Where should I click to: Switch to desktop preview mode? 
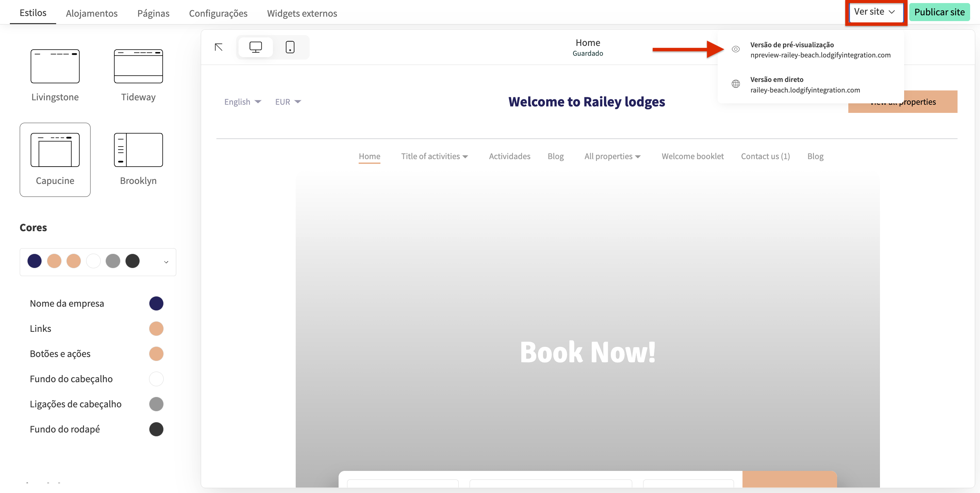click(255, 47)
